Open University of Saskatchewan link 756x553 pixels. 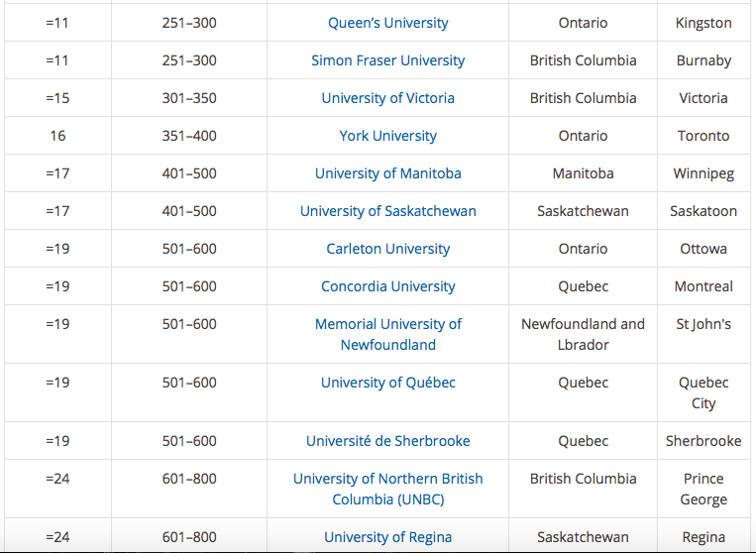pyautogui.click(x=387, y=211)
